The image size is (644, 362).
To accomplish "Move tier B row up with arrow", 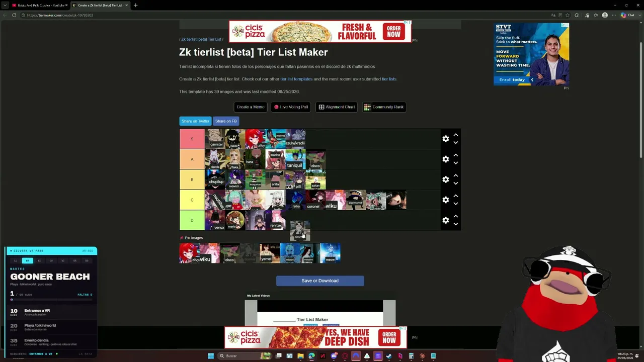I will (455, 175).
